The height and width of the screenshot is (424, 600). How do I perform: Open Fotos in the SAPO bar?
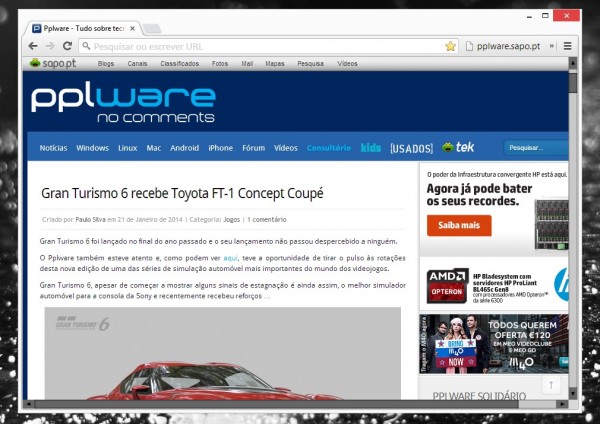[x=220, y=64]
